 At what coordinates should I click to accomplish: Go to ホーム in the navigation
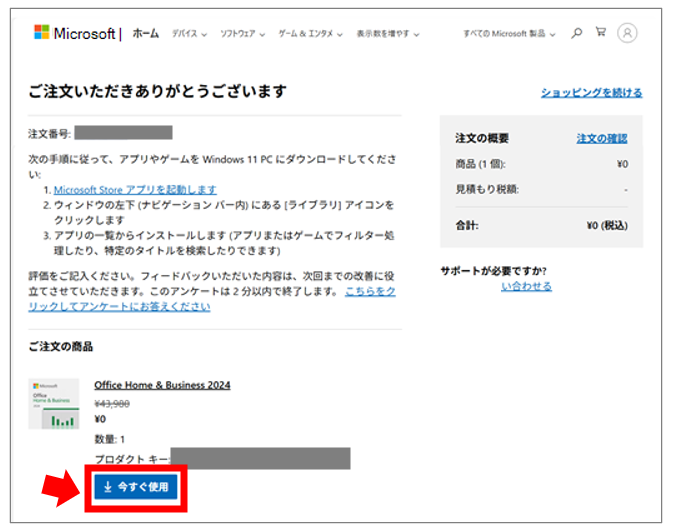(146, 33)
